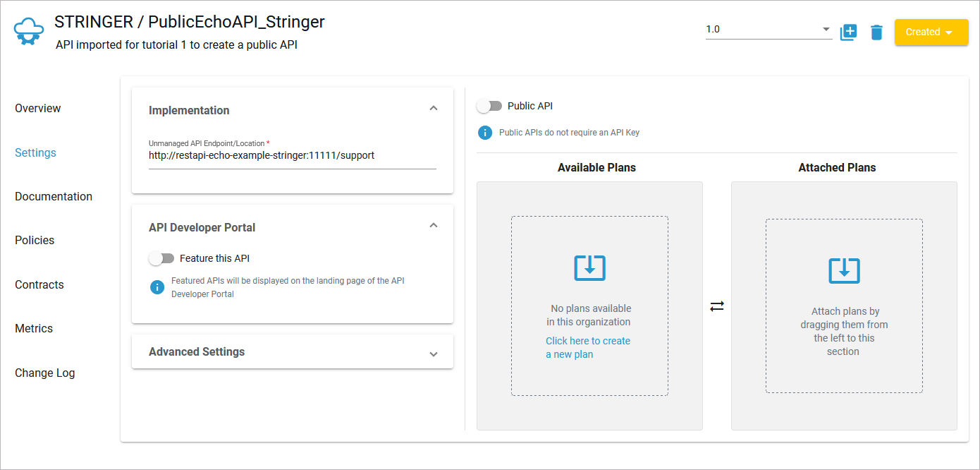This screenshot has width=980, height=470.
Task: Click the new version copy-plus icon
Action: click(x=848, y=32)
